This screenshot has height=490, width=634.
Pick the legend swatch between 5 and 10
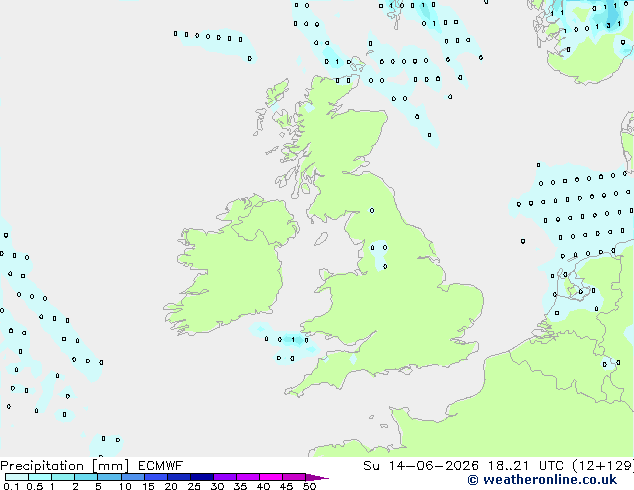click(x=109, y=477)
